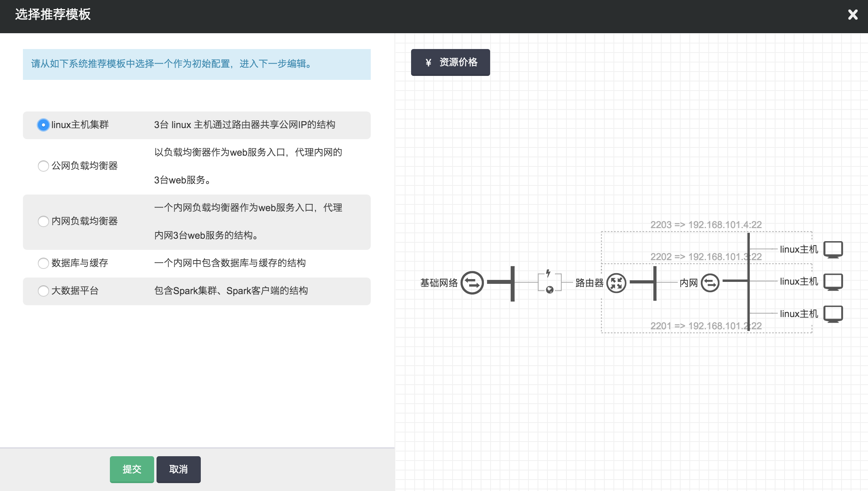868x491 pixels.
Task: Click the bottom linux主机 monitor icon
Action: coord(833,314)
